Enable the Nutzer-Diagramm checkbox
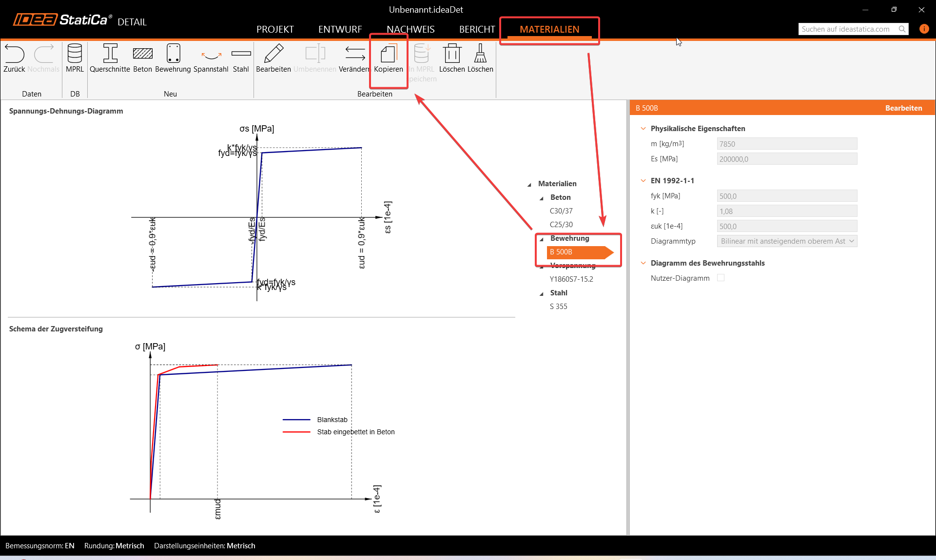 click(721, 278)
